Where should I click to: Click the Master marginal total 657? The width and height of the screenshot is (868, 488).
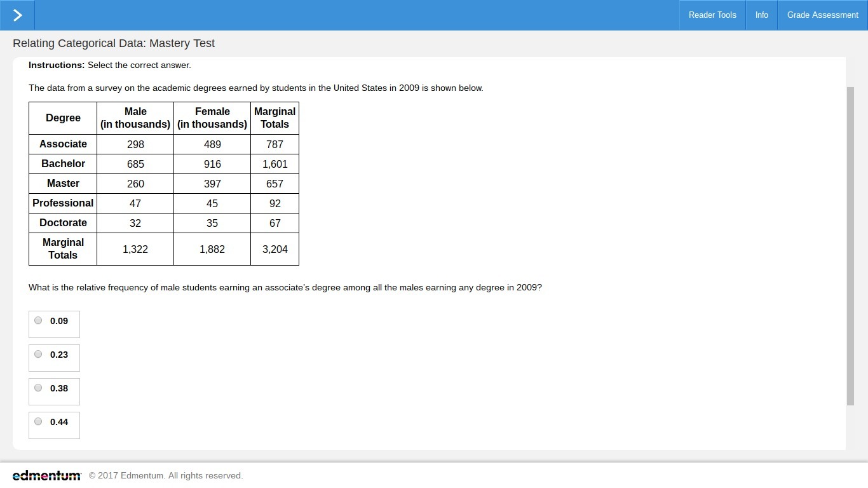tap(275, 184)
